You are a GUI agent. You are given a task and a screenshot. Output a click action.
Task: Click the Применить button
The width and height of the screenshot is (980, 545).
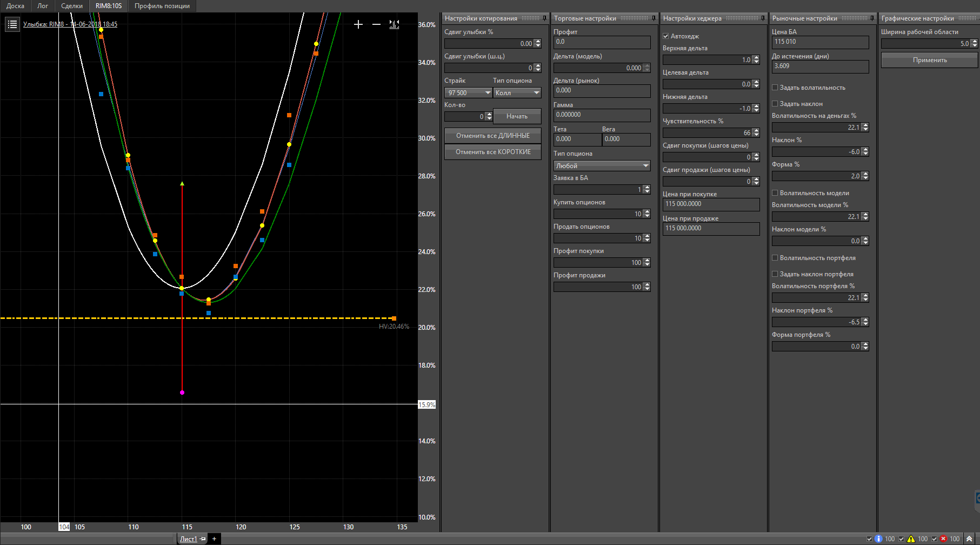(x=929, y=60)
